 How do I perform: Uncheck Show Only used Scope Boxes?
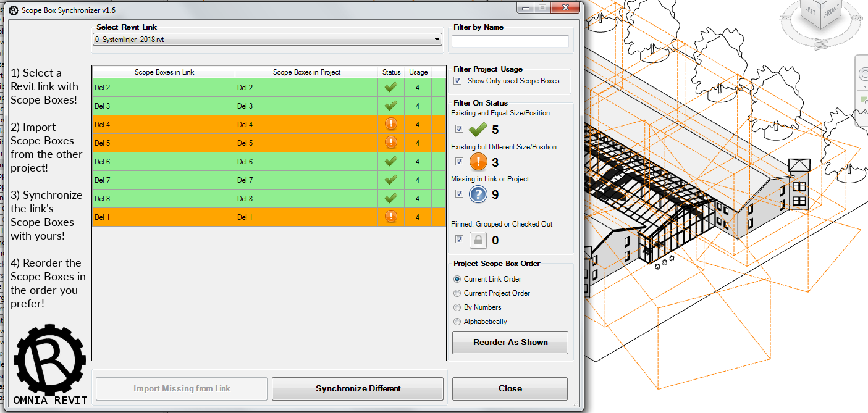(458, 80)
